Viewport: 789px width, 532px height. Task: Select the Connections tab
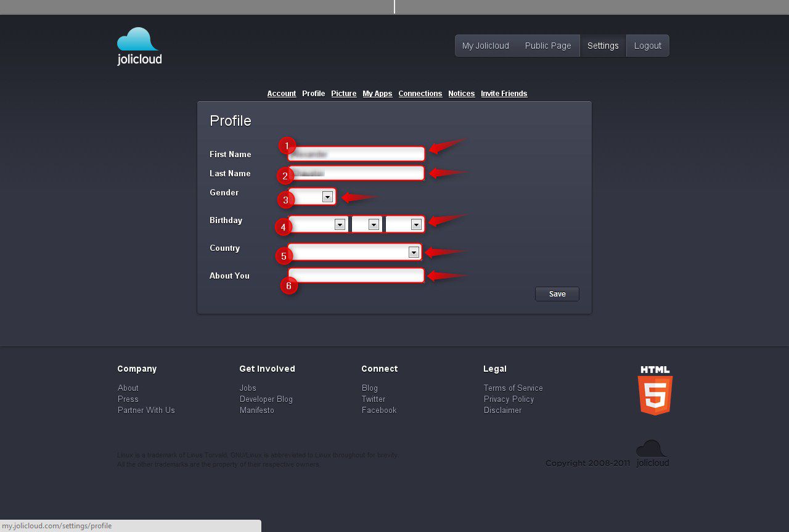click(420, 94)
